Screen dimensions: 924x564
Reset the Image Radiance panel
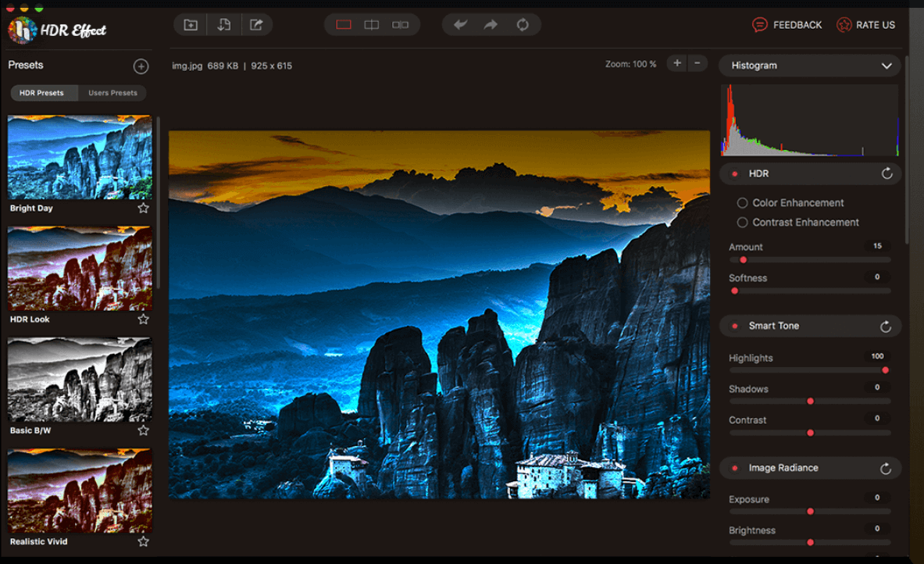885,468
